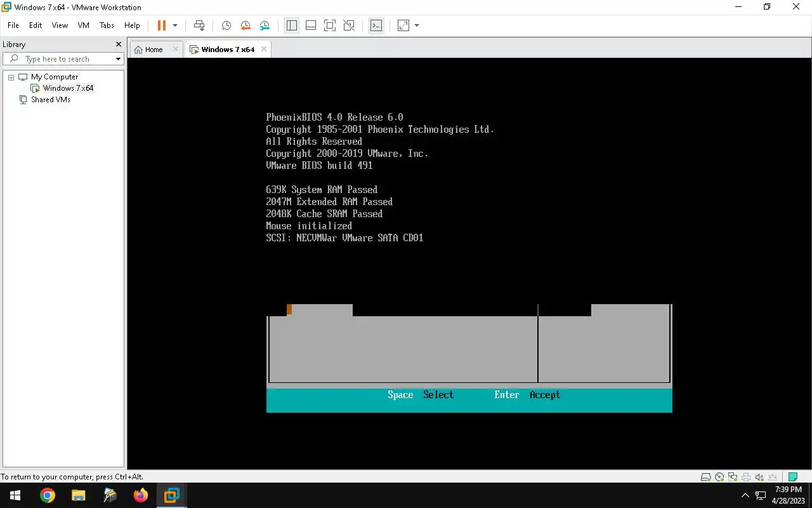Open the taskbar app left of Firefox
The height and width of the screenshot is (508, 812).
[110, 495]
